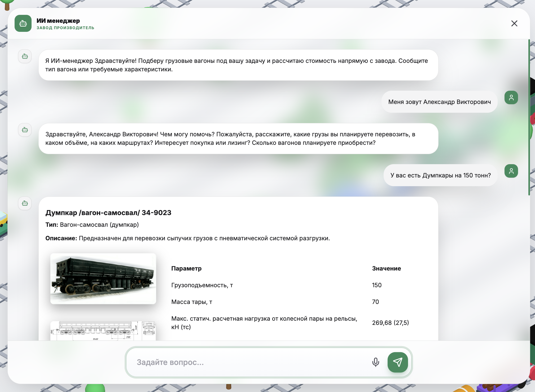The image size is (535, 392).
Task: Close the ИИ менеджер chat window
Action: [x=514, y=23]
